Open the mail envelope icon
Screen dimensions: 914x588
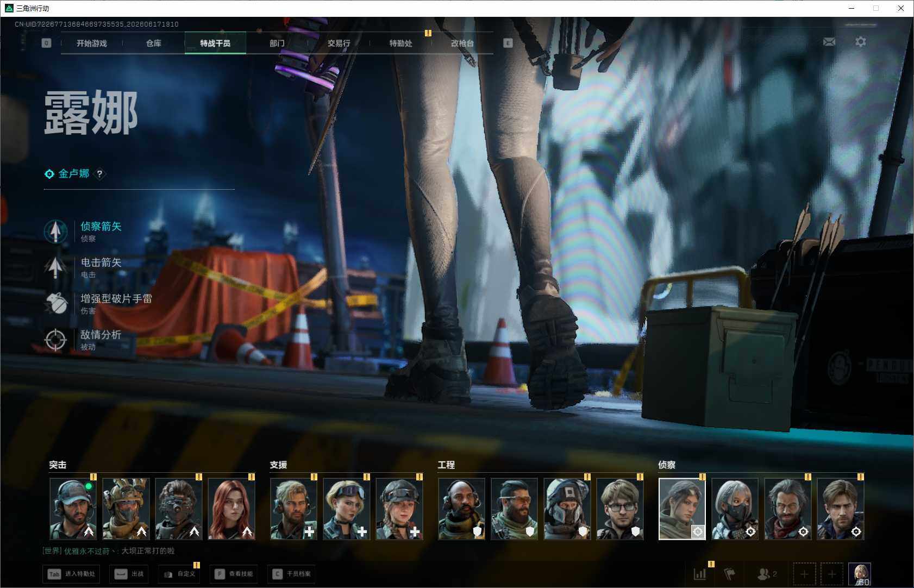[829, 42]
